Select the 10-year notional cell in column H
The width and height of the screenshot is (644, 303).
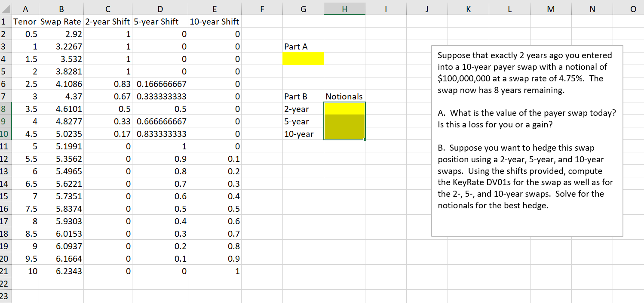[x=344, y=134]
